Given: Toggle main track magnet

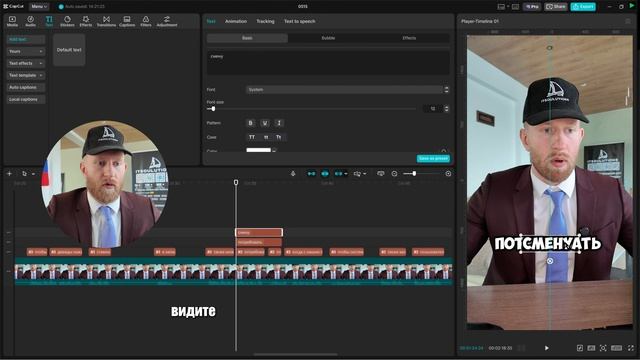Looking at the screenshot, I should (x=311, y=174).
